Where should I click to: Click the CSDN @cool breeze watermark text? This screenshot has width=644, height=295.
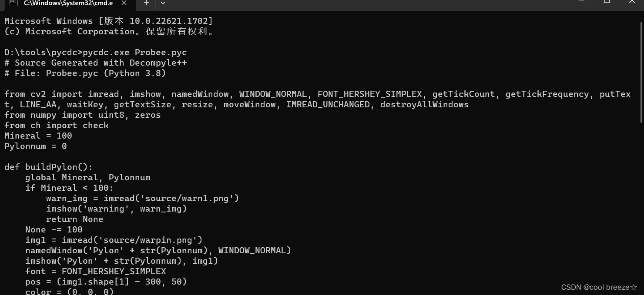pyautogui.click(x=599, y=287)
